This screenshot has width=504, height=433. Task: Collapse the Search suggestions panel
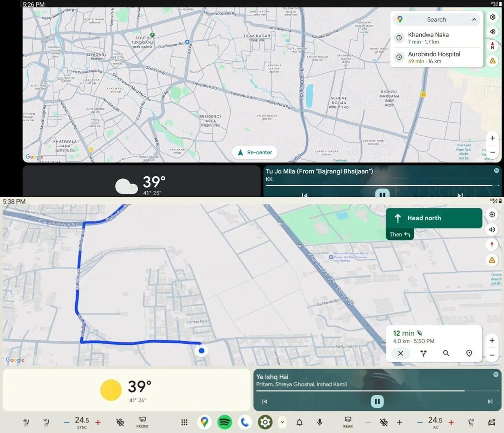click(x=474, y=19)
